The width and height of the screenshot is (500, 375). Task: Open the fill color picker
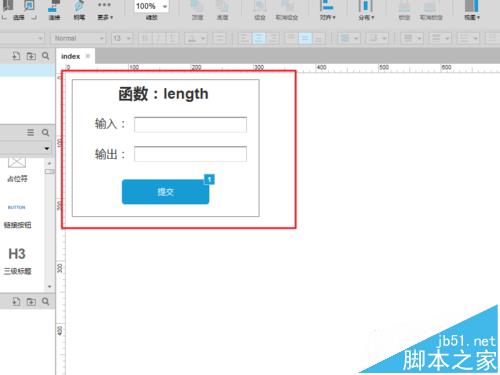[348, 38]
